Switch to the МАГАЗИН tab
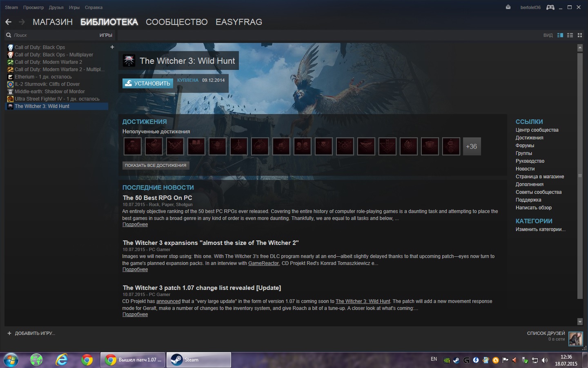 pos(53,22)
